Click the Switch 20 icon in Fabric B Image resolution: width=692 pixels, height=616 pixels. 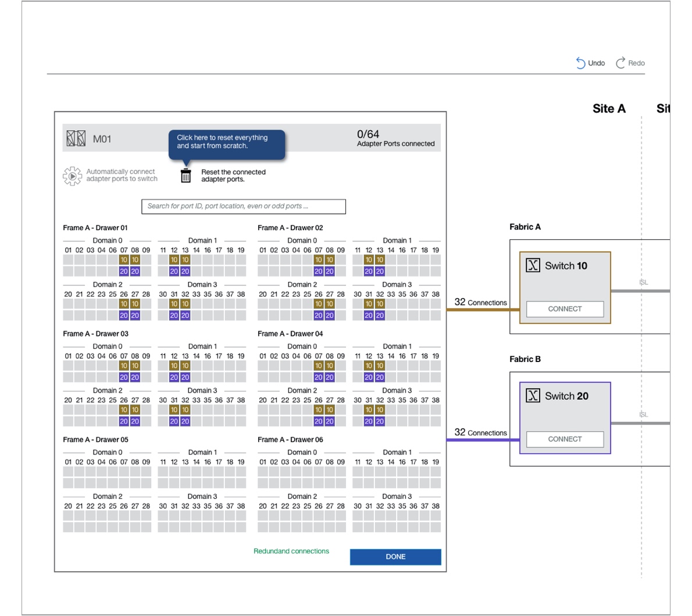(533, 396)
